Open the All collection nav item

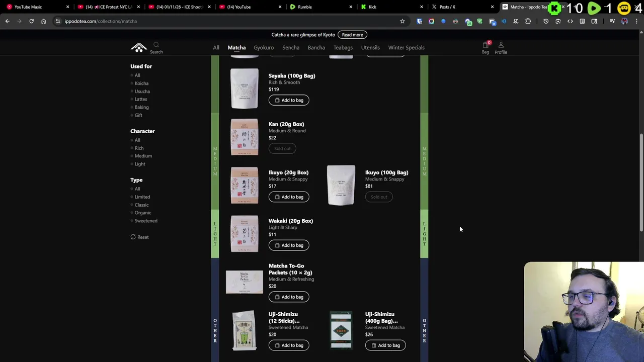click(x=216, y=48)
